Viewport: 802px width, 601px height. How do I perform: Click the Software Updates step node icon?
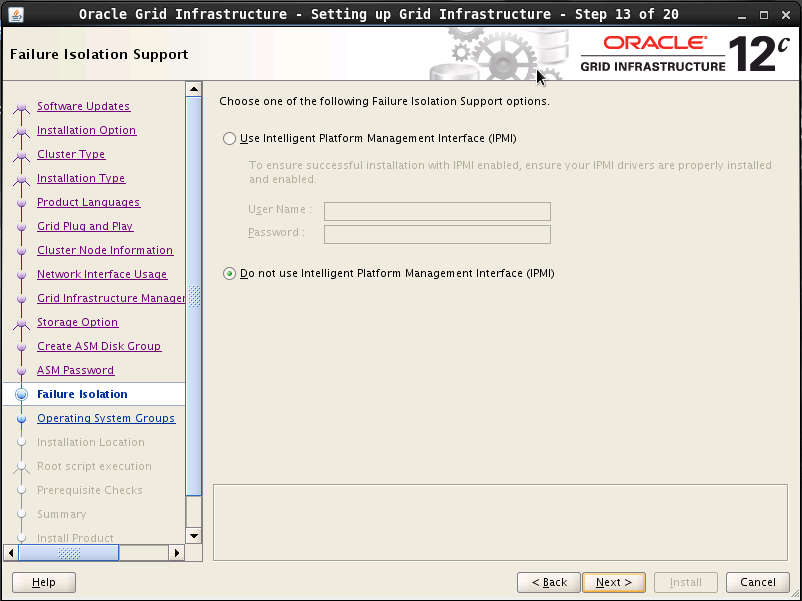[x=21, y=107]
